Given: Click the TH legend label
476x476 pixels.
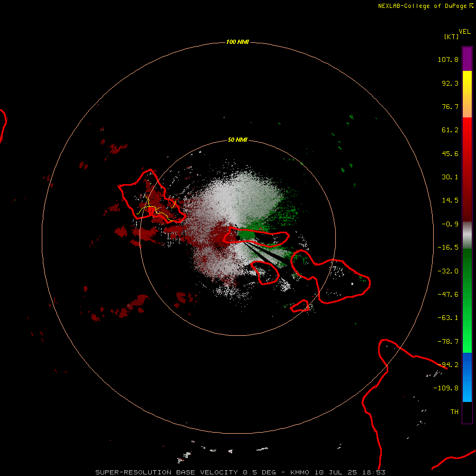Looking at the screenshot, I should click(454, 412).
